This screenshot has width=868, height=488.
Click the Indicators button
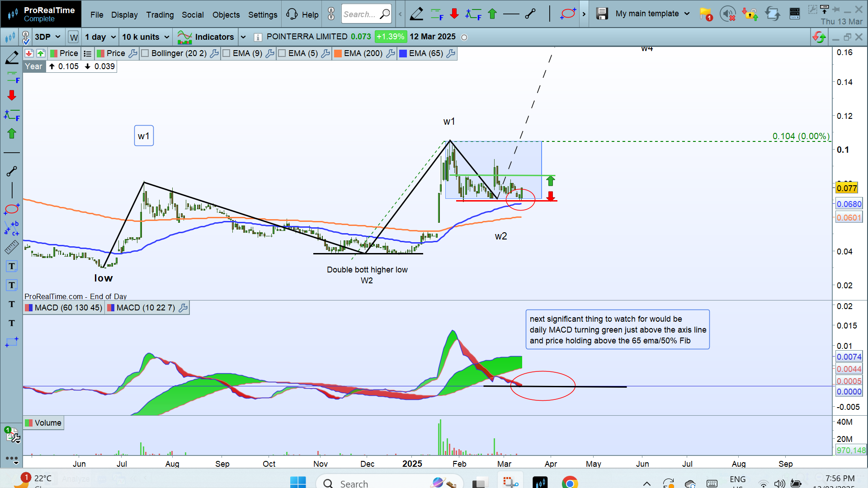click(x=206, y=37)
